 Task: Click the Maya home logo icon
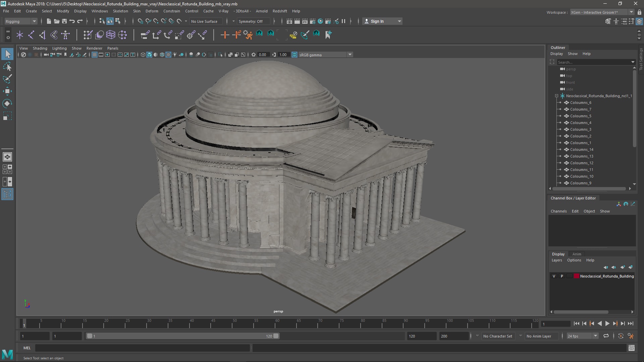[x=7, y=354]
